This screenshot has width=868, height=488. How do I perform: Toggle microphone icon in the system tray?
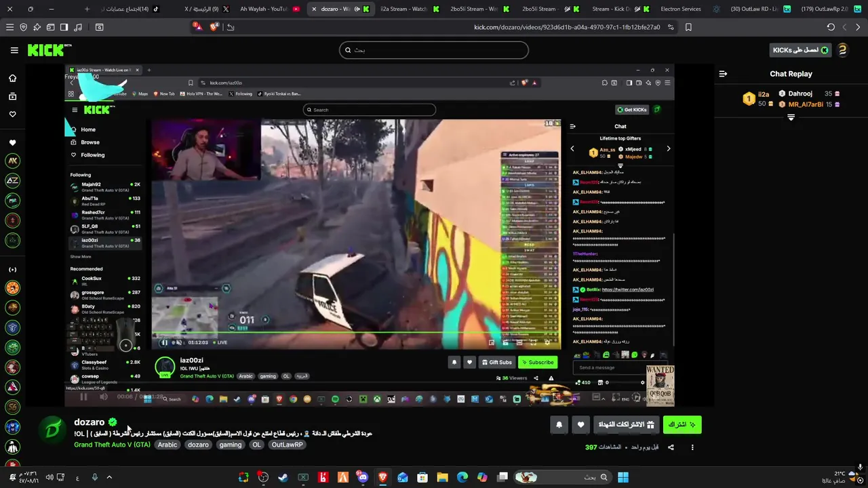click(x=94, y=477)
